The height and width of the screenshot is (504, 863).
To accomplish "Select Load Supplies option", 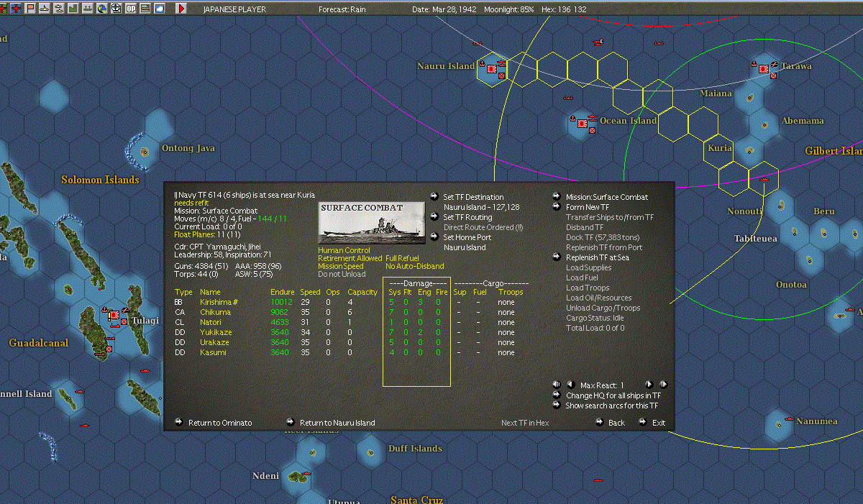I will (x=588, y=267).
